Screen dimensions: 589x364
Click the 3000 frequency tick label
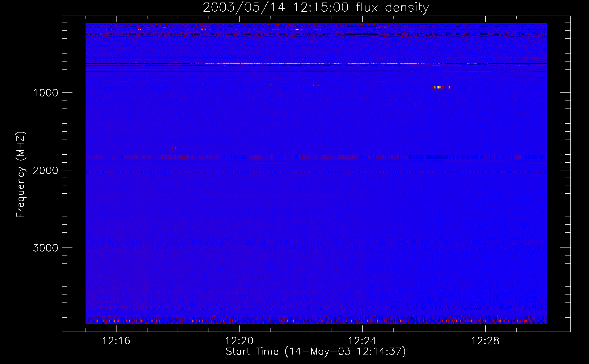(x=46, y=248)
